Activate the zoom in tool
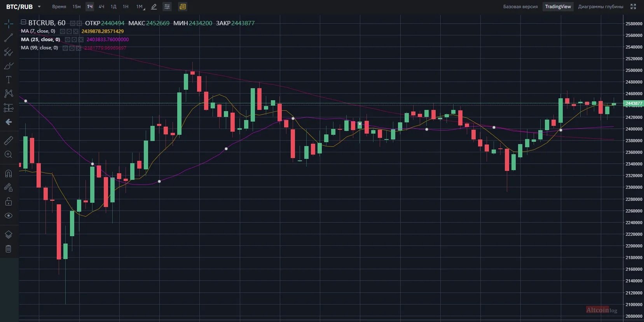This screenshot has width=644, height=322. click(x=9, y=155)
